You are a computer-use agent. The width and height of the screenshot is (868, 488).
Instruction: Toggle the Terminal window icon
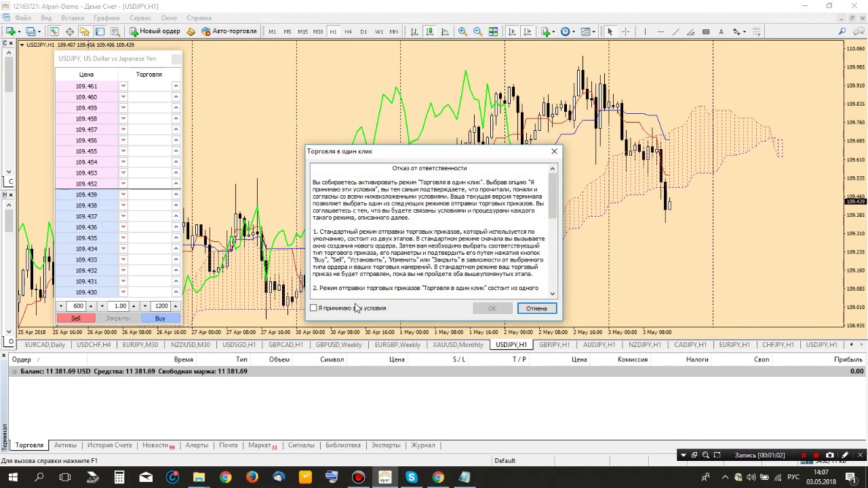pos(100,31)
